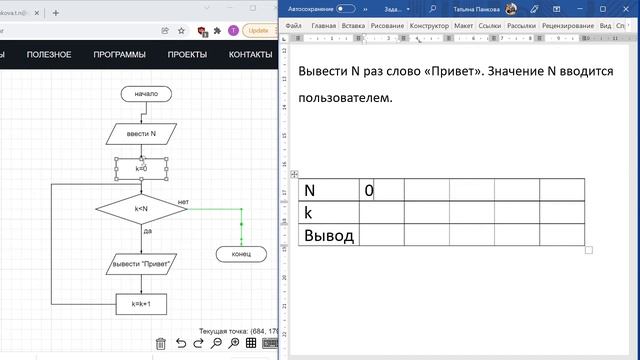The height and width of the screenshot is (360, 640).
Task: Open Рисование ribbon tab
Action: (387, 26)
